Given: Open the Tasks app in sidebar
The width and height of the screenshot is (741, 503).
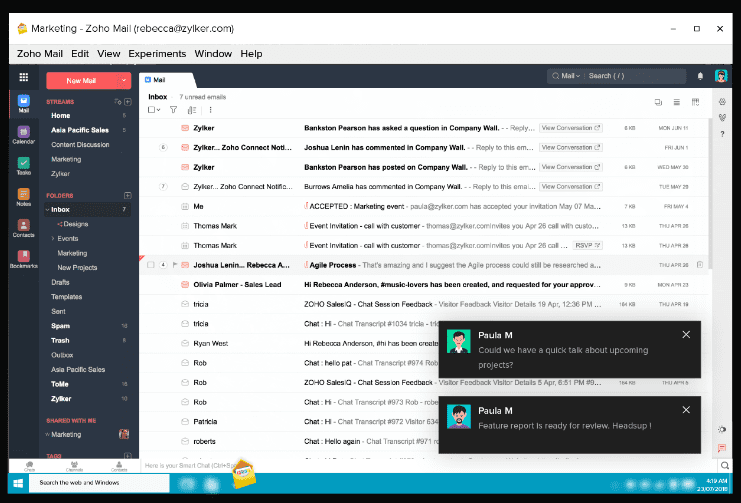Looking at the screenshot, I should [x=24, y=166].
